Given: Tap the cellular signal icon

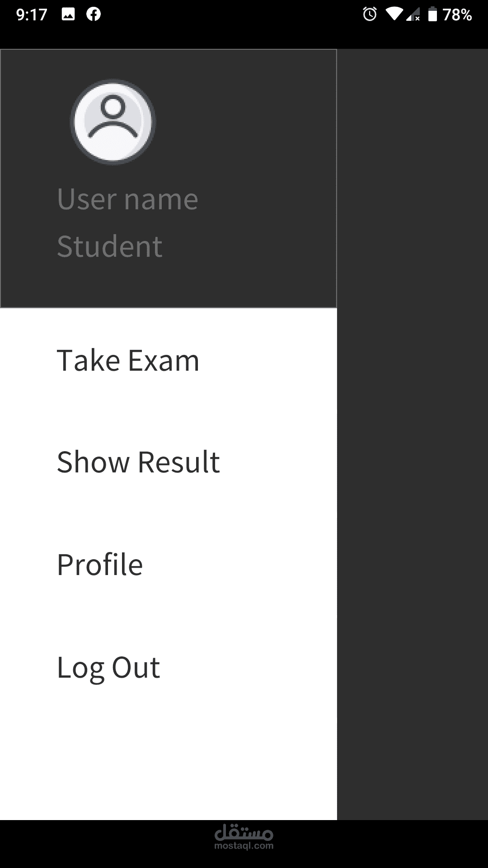Looking at the screenshot, I should [x=413, y=15].
